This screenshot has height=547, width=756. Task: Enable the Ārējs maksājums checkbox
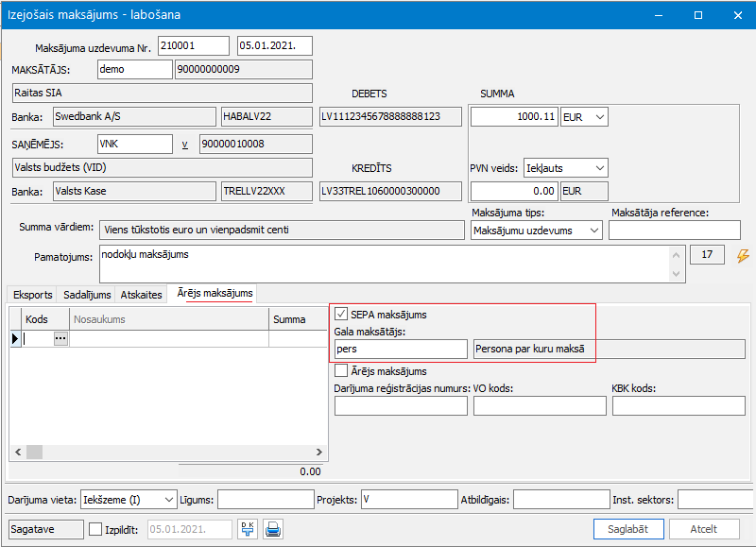[x=341, y=371]
